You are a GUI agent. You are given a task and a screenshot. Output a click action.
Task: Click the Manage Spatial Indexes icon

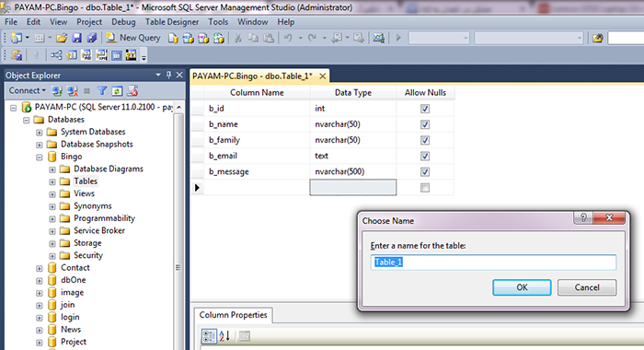[132, 55]
